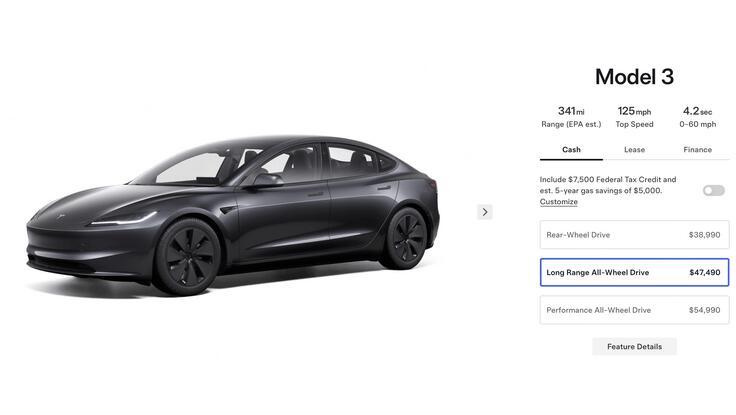The width and height of the screenshot is (736, 415).
Task: Switch to the Lease tab
Action: [x=634, y=150]
